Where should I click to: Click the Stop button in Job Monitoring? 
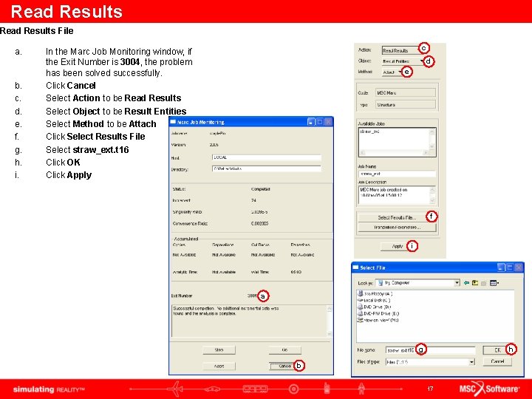click(219, 349)
